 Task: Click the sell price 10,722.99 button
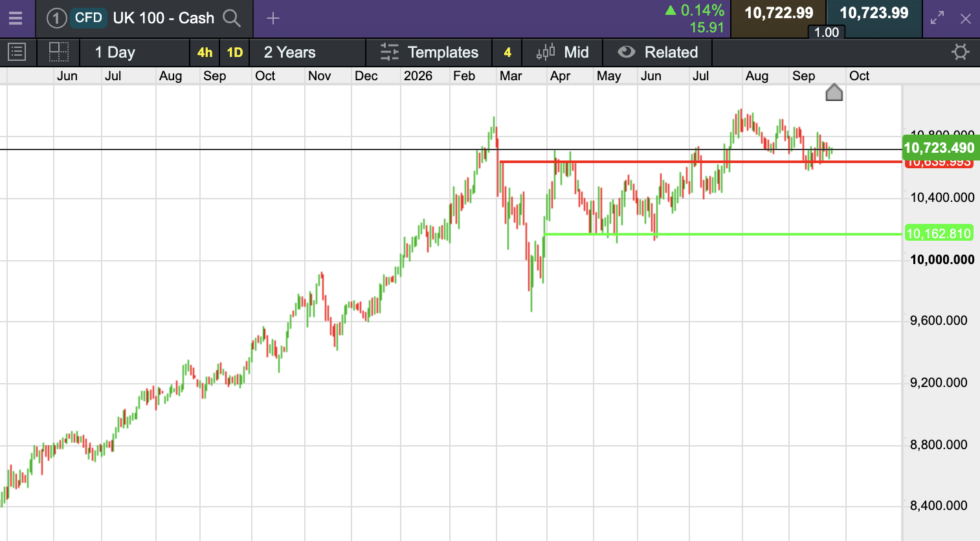click(779, 14)
